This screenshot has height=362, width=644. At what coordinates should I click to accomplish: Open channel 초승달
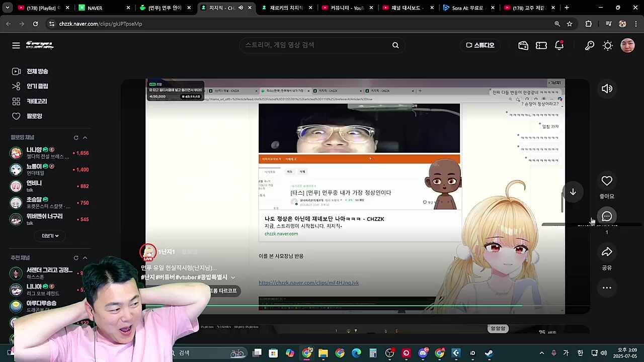pos(49,203)
